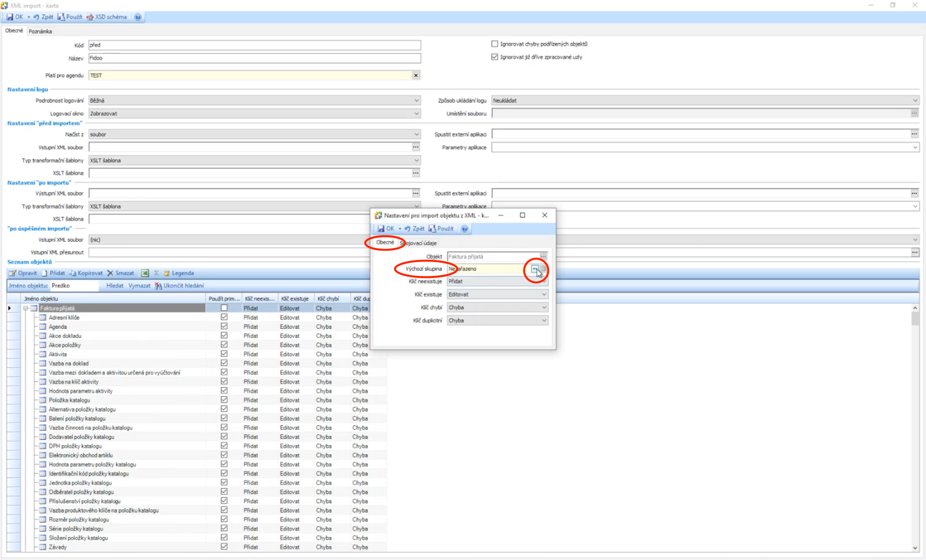Toggle Ignorovat chyby podřízených objektů checkbox
This screenshot has width=926, height=560.
(x=495, y=44)
